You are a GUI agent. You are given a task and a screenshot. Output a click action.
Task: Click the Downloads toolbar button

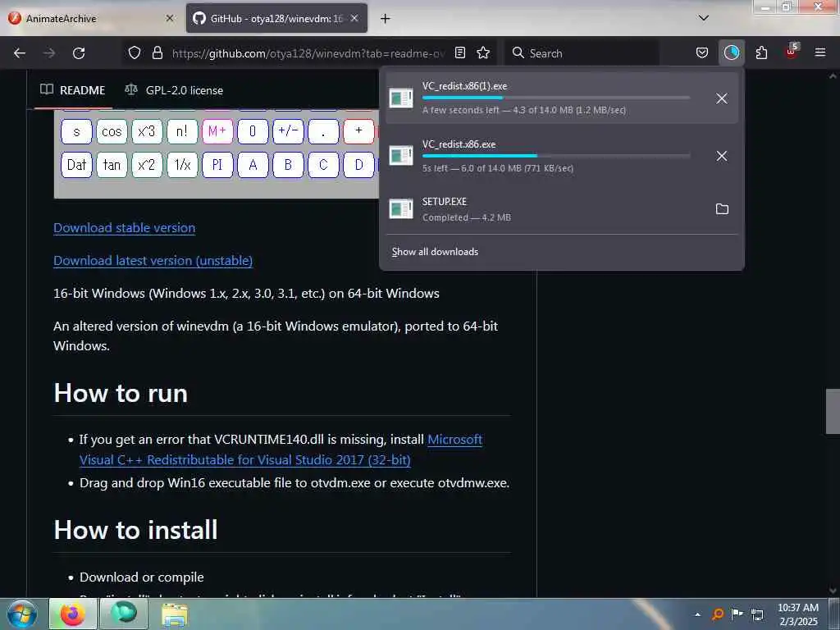[731, 53]
